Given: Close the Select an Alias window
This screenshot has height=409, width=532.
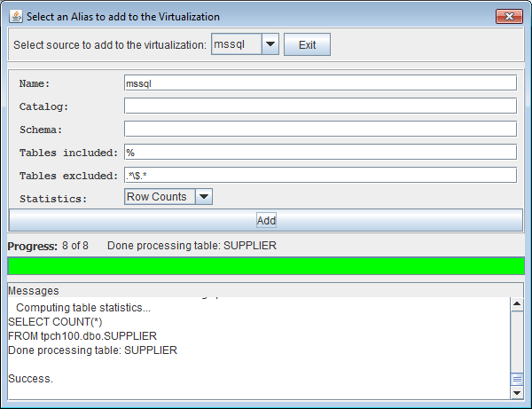Looking at the screenshot, I should click(507, 16).
